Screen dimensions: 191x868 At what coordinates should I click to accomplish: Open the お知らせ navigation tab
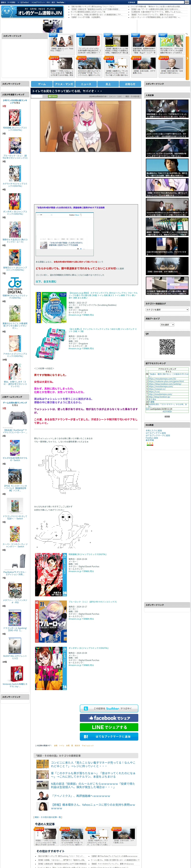(x=130, y=84)
